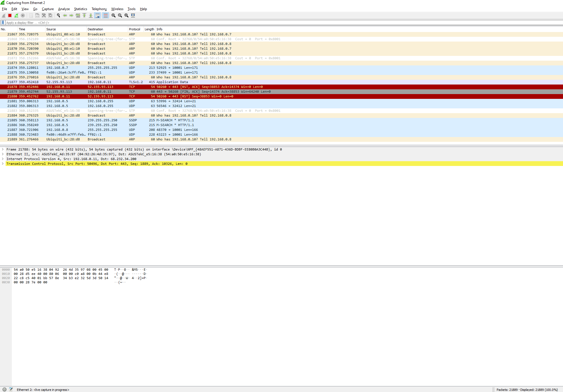The height and width of the screenshot is (392, 563).
Task: Click the find packet magnifier icon
Action: (58, 15)
